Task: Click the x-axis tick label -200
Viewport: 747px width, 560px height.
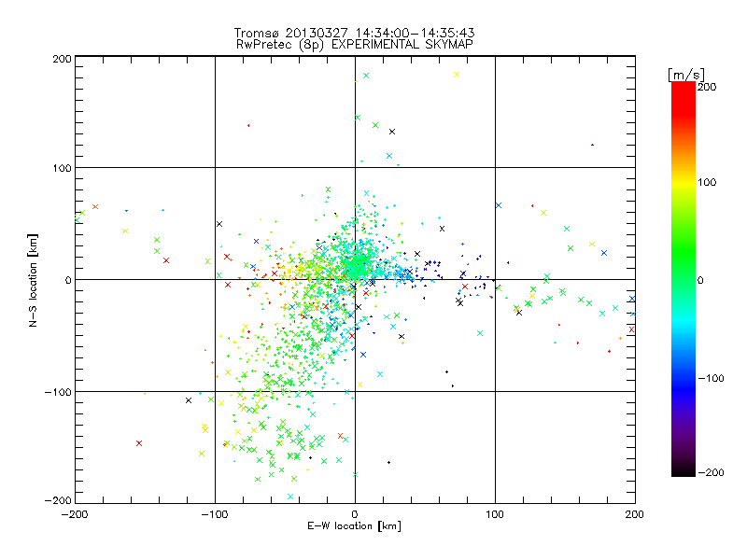Action: point(76,514)
